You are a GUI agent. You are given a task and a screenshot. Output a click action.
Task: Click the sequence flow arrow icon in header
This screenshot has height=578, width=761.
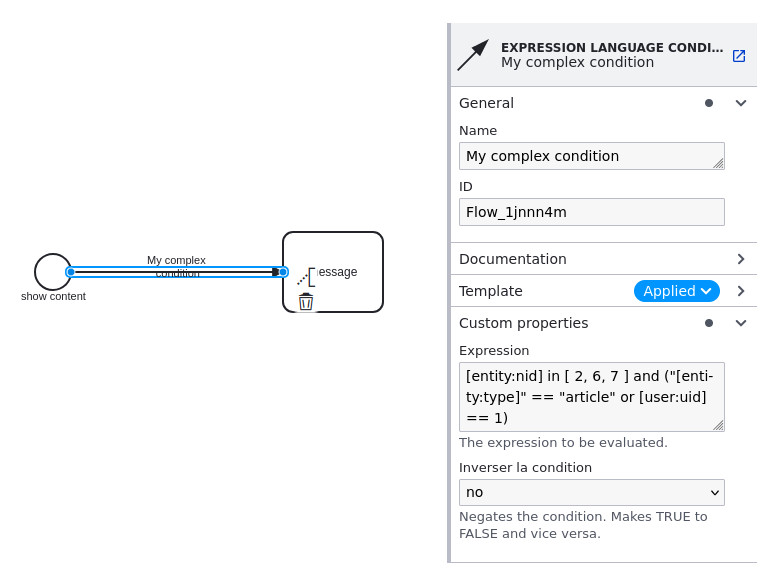473,55
